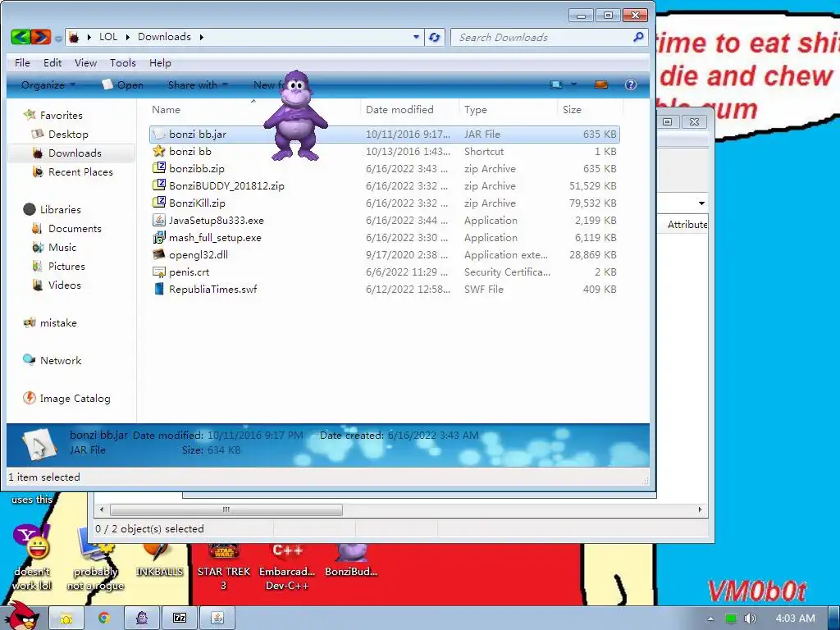The height and width of the screenshot is (630, 840).
Task: Open the taskbar volume speaker icon
Action: coord(750,619)
